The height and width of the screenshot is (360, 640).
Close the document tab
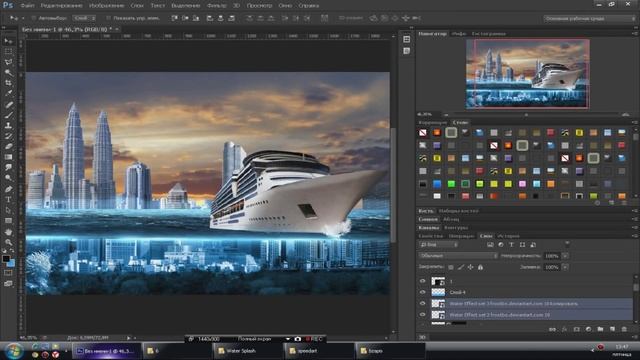(117, 29)
